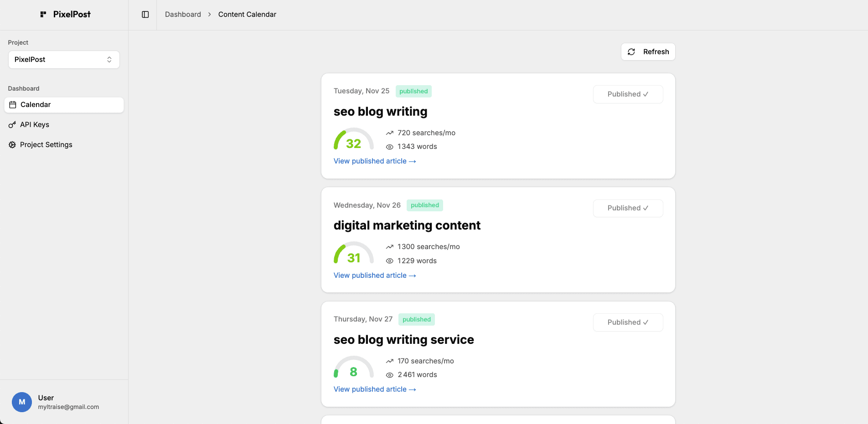Click the gear icon for Project Settings
The height and width of the screenshot is (424, 868).
[12, 144]
